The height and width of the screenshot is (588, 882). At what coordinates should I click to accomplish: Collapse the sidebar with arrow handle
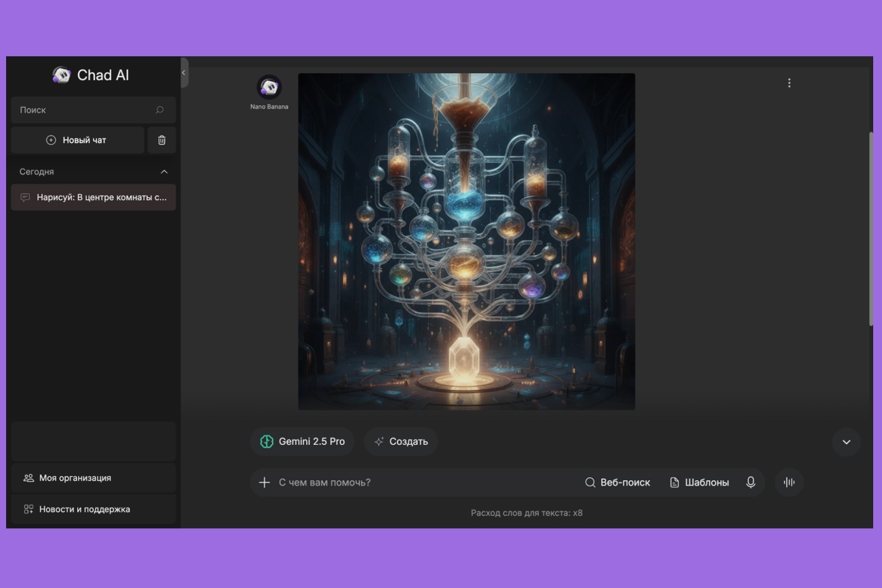(x=184, y=73)
